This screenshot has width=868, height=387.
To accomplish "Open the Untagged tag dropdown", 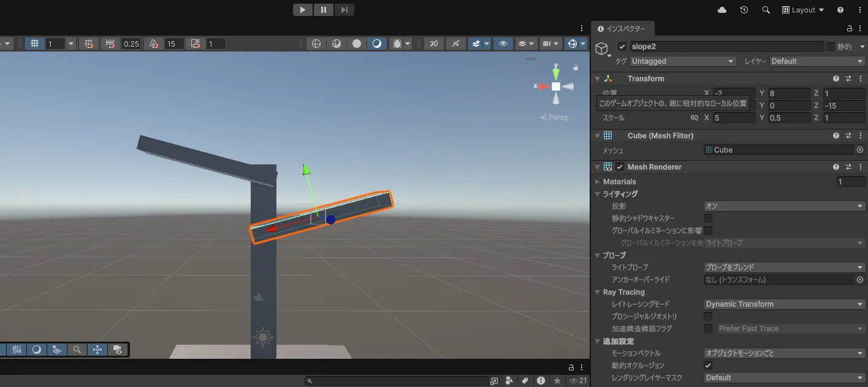I will click(682, 61).
